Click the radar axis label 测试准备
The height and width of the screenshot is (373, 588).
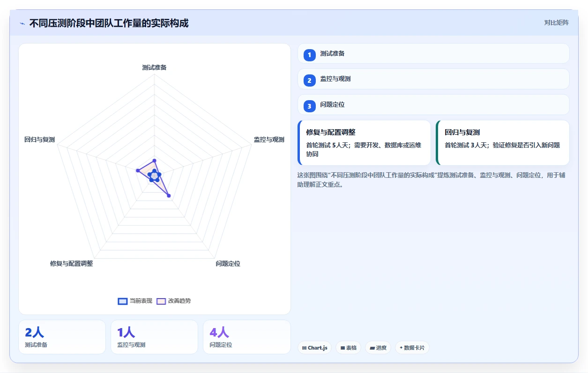pos(154,67)
